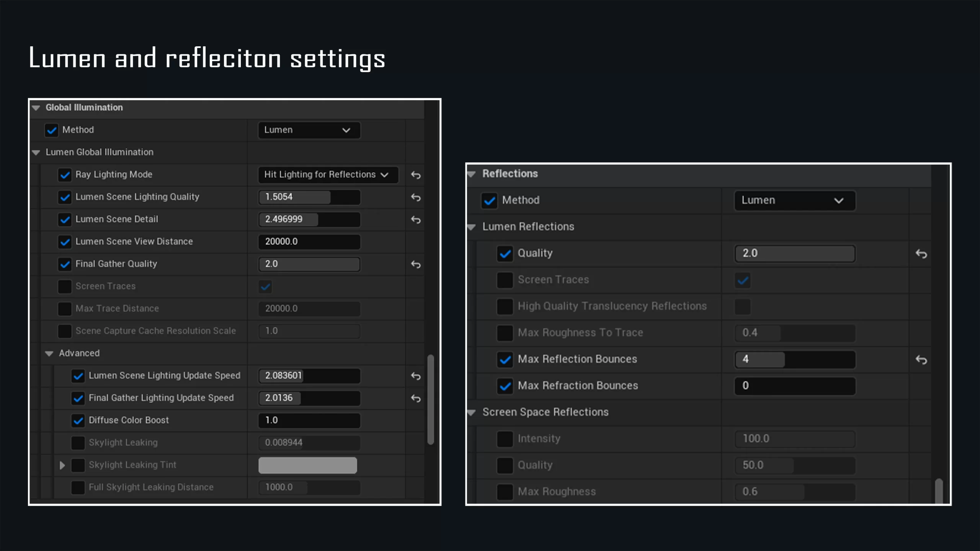Reset Lumen Scene Lighting Quality value

click(x=416, y=197)
